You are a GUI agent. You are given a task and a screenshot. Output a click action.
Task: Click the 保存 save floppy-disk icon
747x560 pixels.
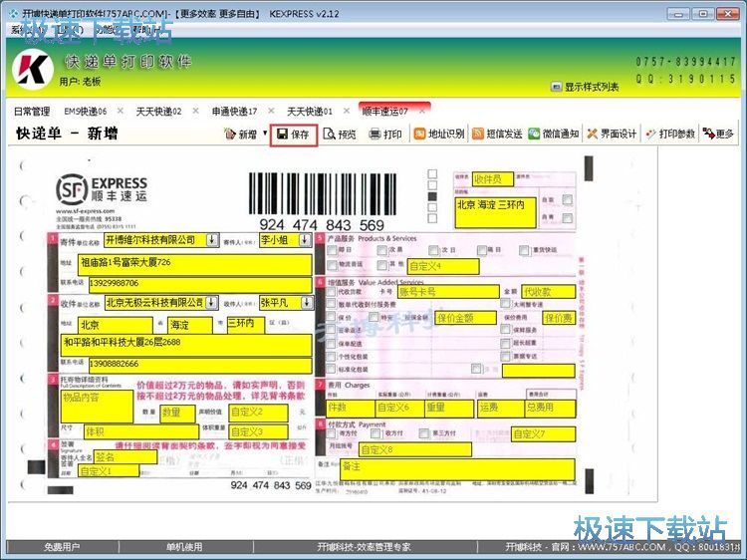pos(283,135)
